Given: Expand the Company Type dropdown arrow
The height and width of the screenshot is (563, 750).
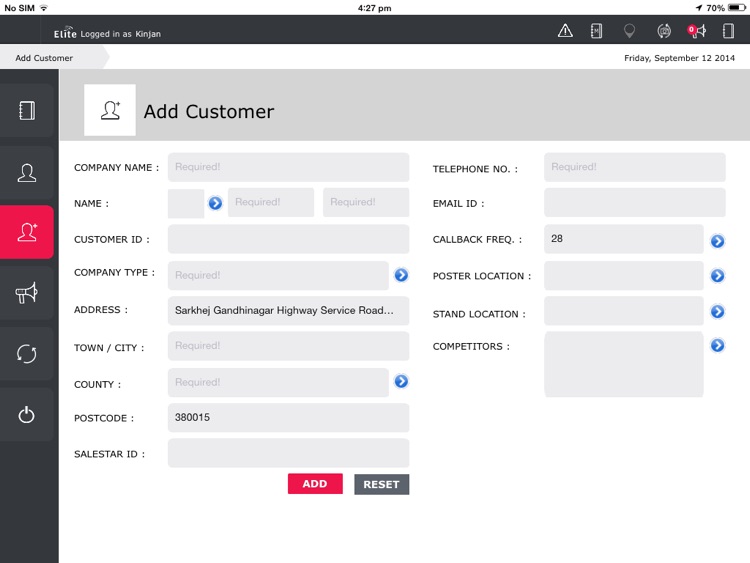Looking at the screenshot, I should [401, 275].
